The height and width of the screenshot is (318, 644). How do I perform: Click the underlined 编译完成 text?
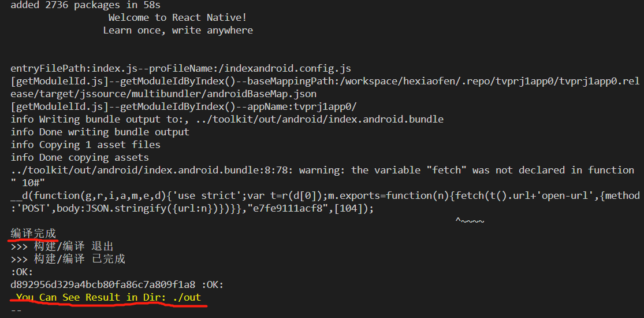coord(33,234)
